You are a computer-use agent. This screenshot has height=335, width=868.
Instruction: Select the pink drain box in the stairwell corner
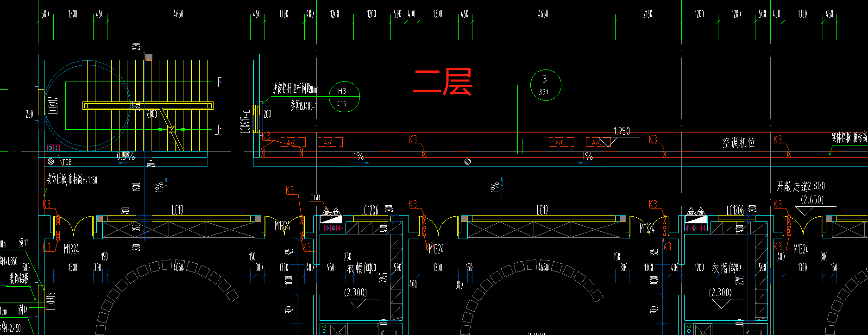[x=53, y=148]
